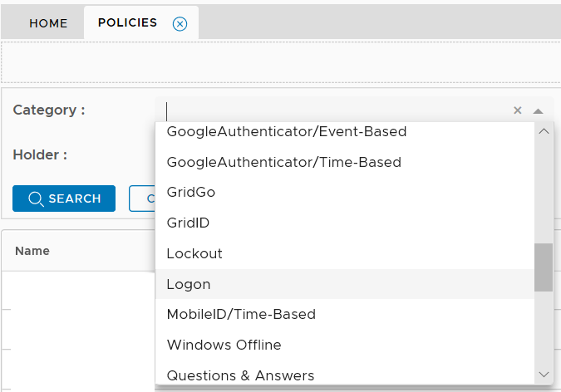
Task: Select GridGo in the category list
Action: pos(191,192)
